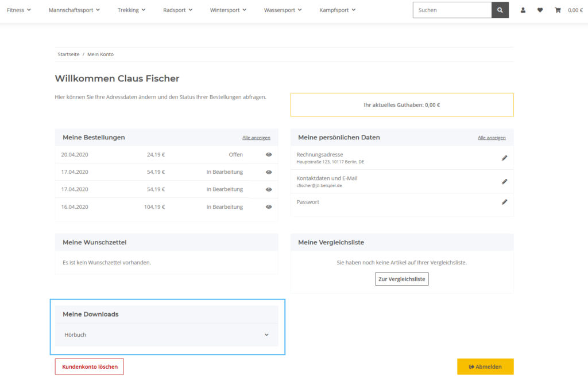
Task: Expand the Wintersport menu dropdown
Action: (x=228, y=10)
